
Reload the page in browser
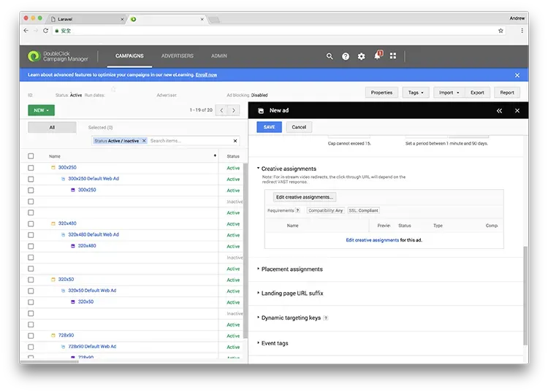(47, 31)
